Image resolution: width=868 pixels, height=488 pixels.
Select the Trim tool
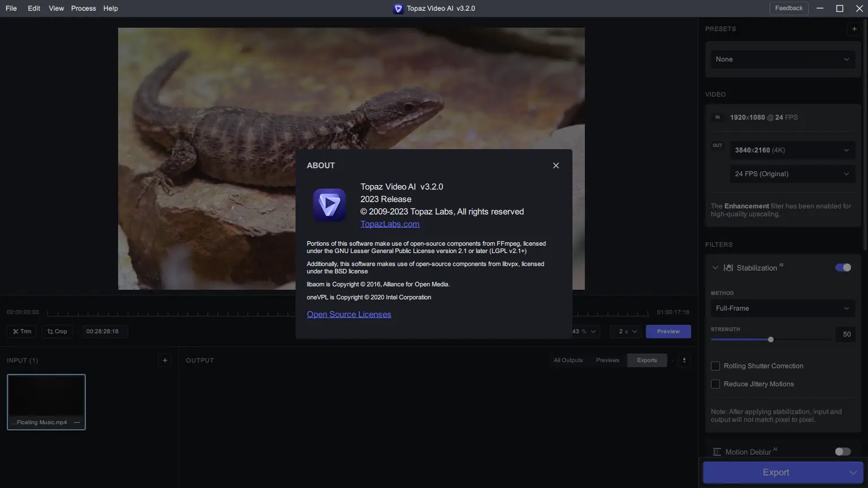tap(22, 332)
